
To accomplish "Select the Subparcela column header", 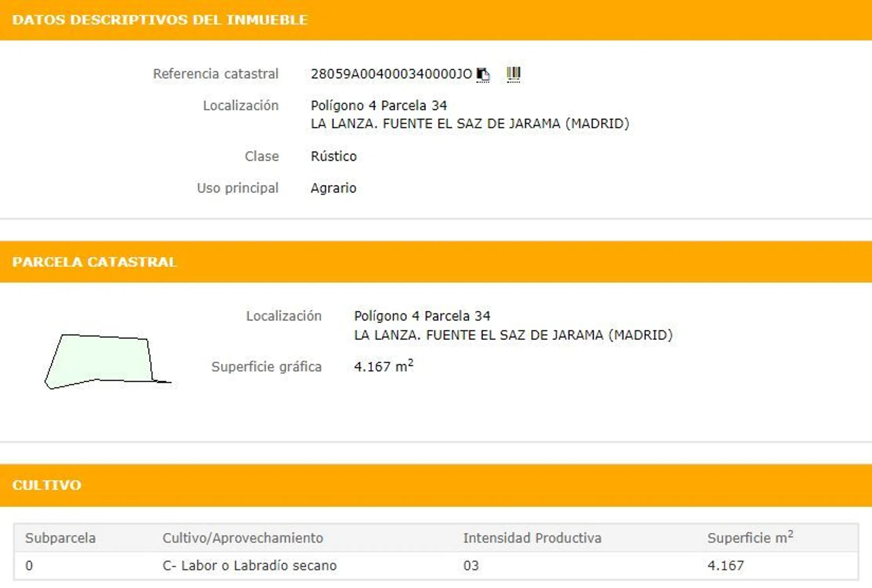I will pos(60,538).
